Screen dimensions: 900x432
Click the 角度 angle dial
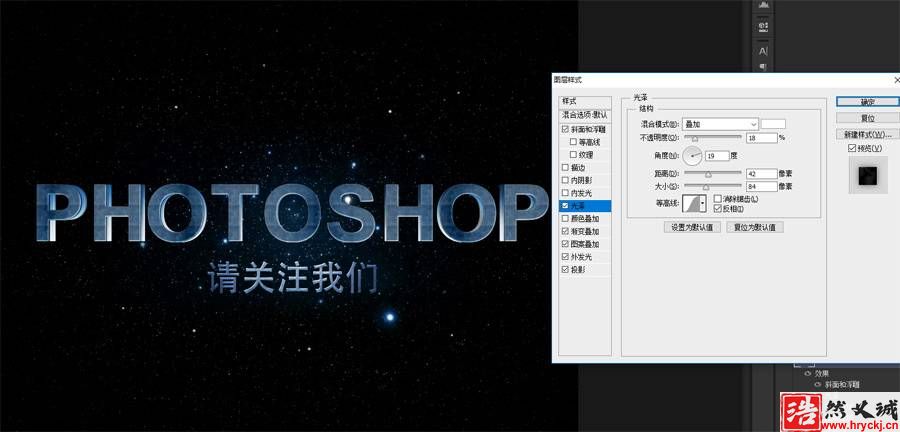point(692,155)
